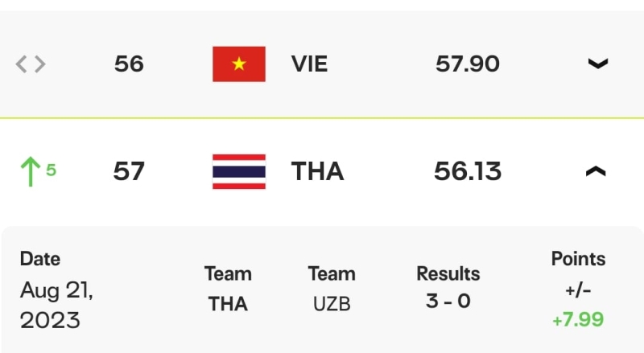Click the Points +/- column header

(578, 274)
